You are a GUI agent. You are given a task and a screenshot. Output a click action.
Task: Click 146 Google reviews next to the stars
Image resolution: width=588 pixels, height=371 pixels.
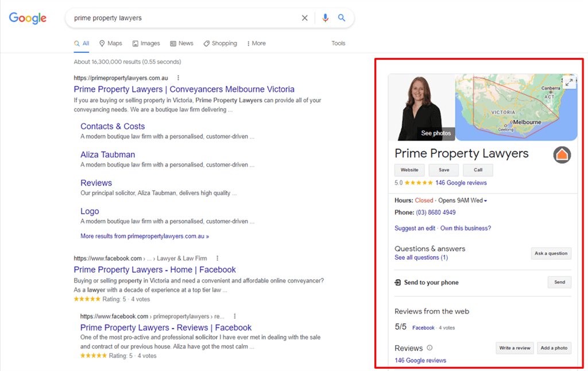461,183
